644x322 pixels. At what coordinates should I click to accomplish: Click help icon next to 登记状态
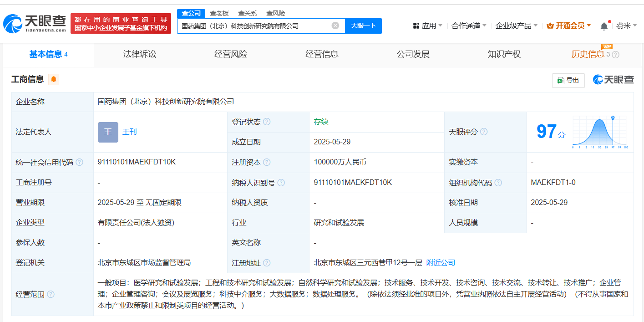click(x=267, y=122)
